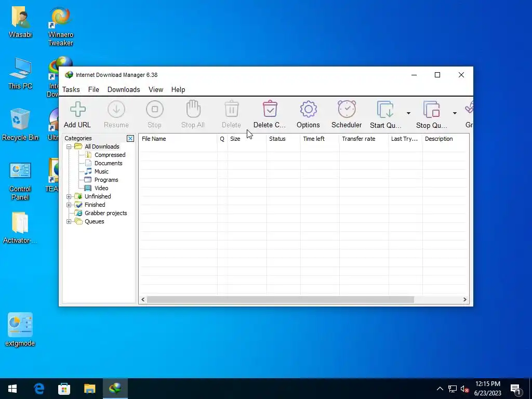Screen dimensions: 532x399
Task: Select the Winaero Tweaker desktop shortcut
Action: (61, 26)
